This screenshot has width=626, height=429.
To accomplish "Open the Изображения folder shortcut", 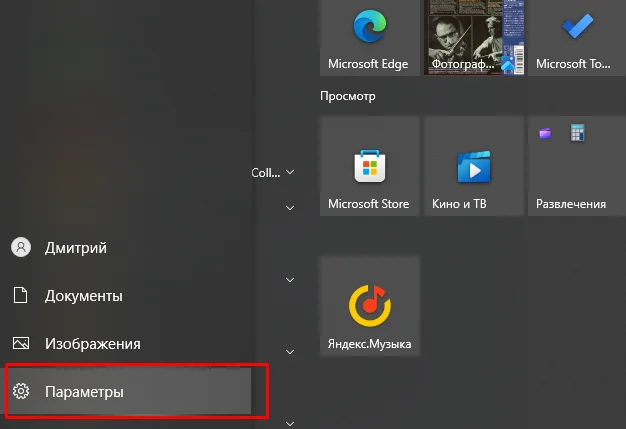I will tap(128, 344).
